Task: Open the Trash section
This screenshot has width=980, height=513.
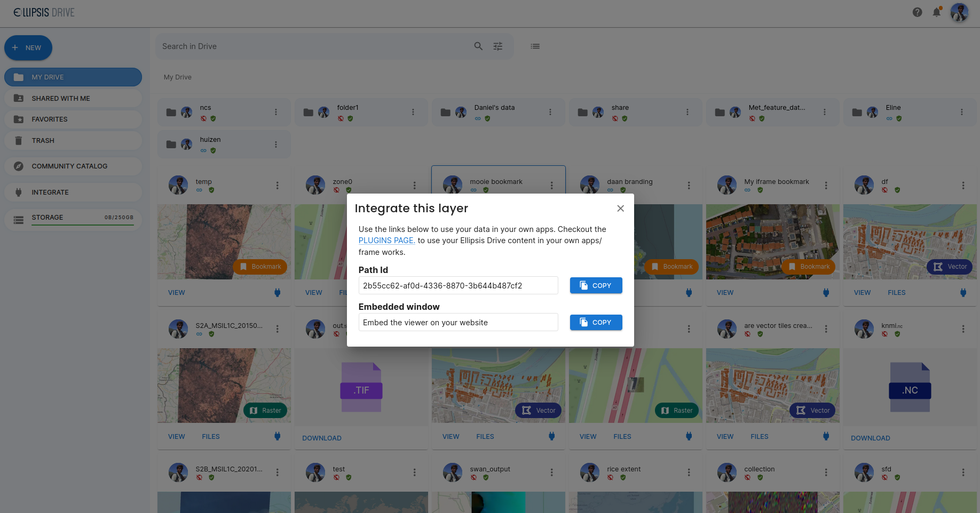Action: pos(73,141)
